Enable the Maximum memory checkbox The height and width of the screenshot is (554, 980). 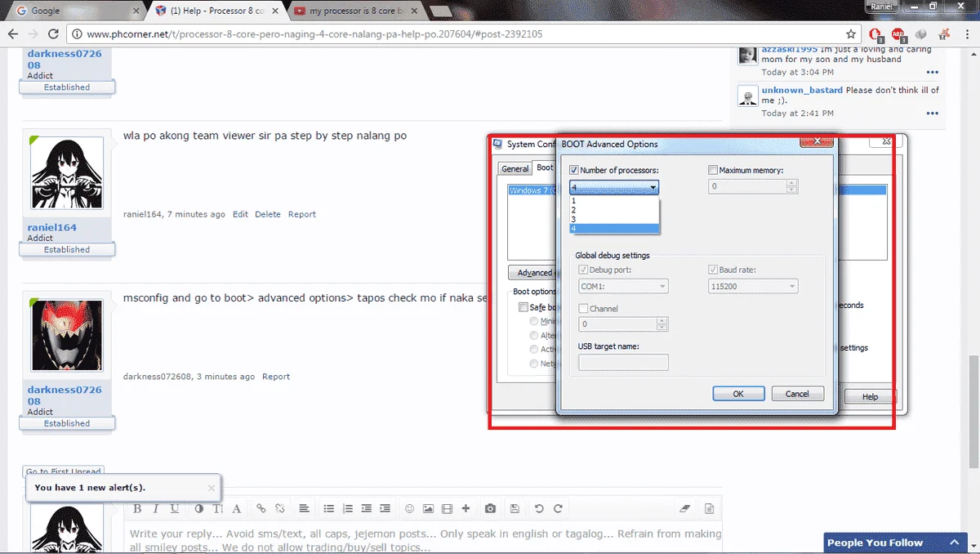(x=713, y=170)
